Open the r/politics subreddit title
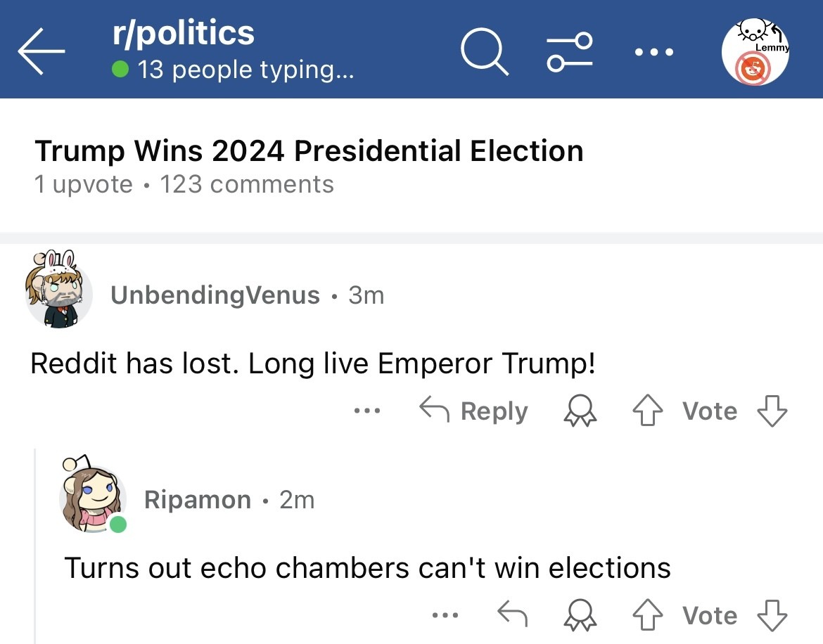 pos(183,33)
